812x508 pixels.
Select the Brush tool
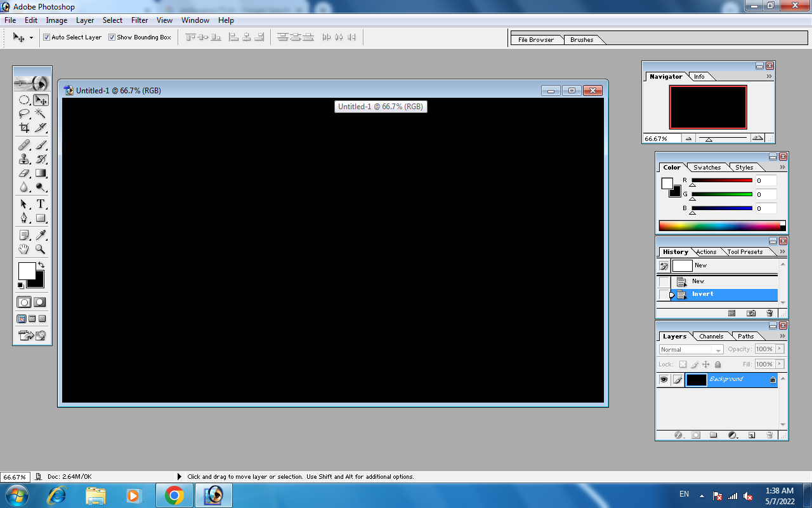click(41, 145)
